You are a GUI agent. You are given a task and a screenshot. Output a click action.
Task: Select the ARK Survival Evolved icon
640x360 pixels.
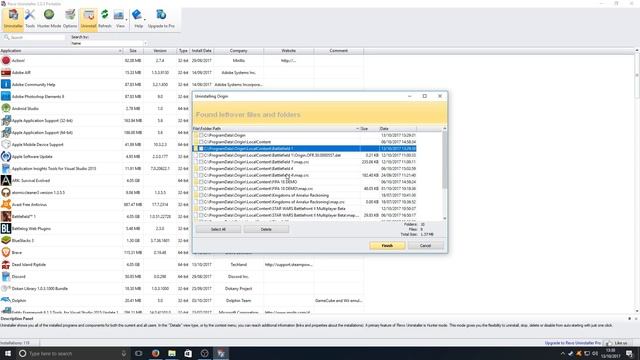6,180
